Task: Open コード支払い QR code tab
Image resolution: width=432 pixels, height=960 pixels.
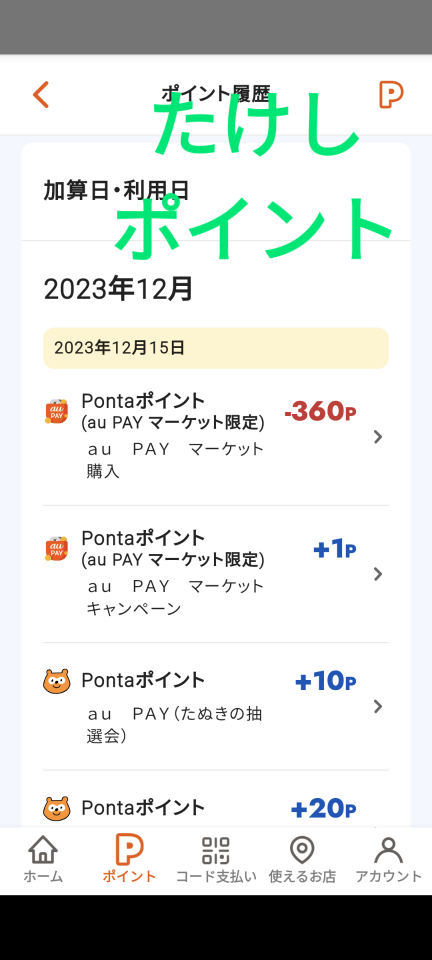Action: click(216, 860)
